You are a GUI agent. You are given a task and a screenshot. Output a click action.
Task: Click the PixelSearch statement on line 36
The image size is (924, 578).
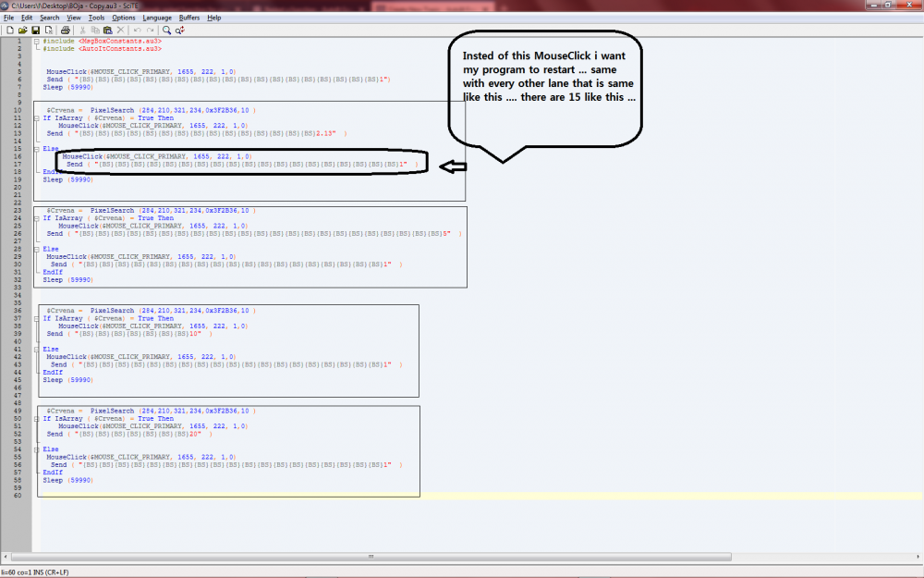pyautogui.click(x=152, y=311)
